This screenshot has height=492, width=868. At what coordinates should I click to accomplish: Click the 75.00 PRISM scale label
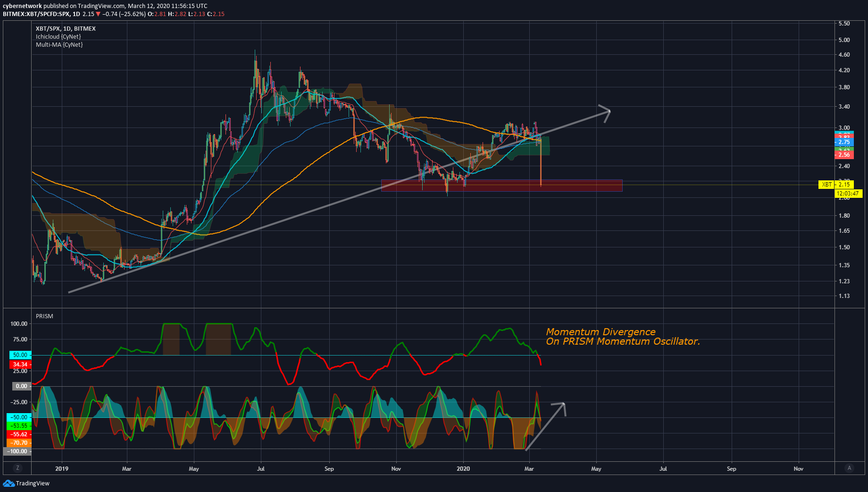click(x=20, y=339)
